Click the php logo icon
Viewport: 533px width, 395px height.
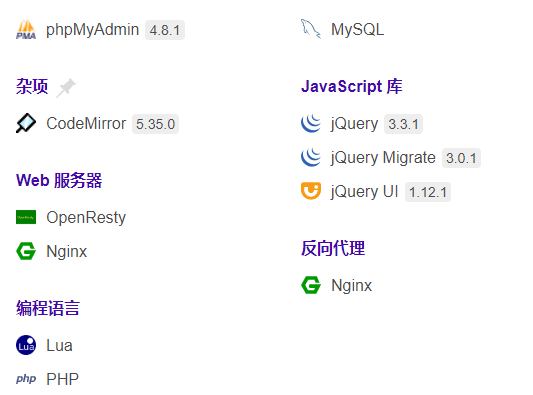tap(26, 379)
